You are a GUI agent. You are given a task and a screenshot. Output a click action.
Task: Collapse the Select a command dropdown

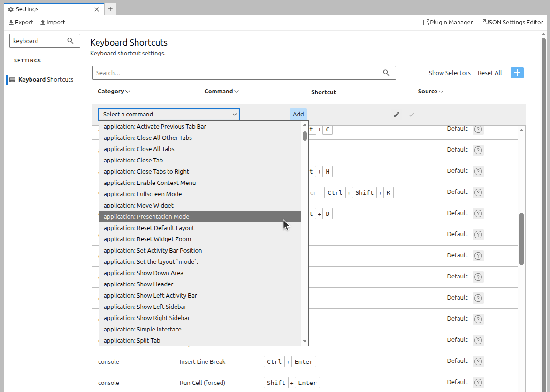coord(169,115)
